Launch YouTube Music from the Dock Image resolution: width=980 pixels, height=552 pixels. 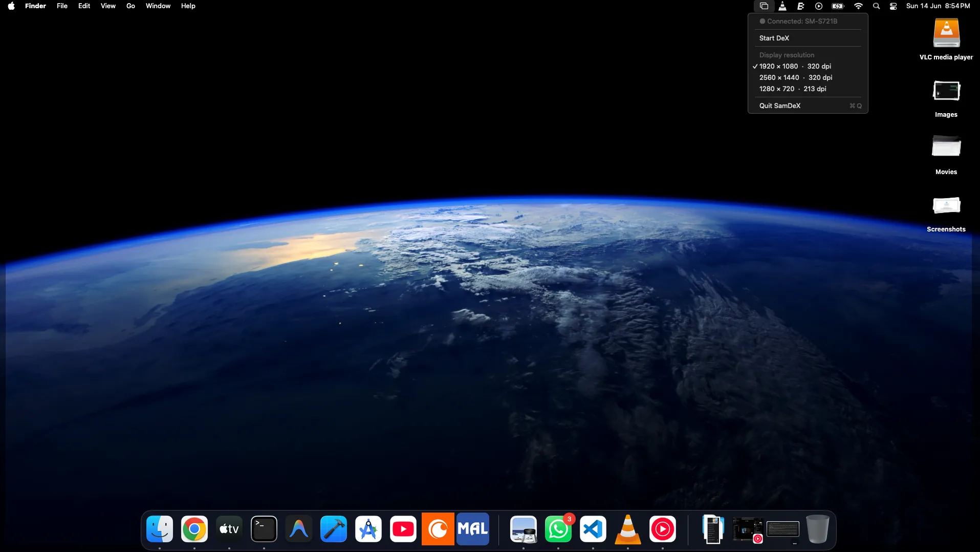tap(663, 529)
